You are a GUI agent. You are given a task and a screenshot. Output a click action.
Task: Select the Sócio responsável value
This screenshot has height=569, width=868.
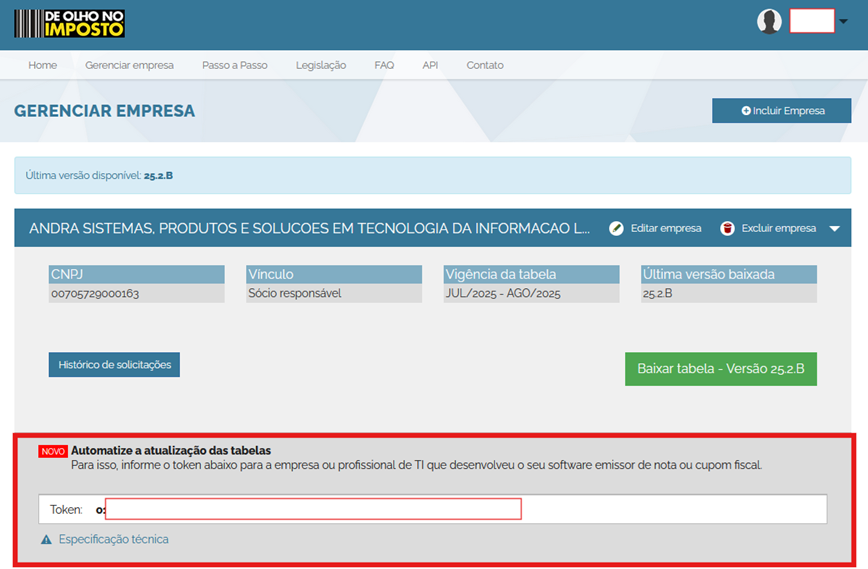tap(294, 293)
